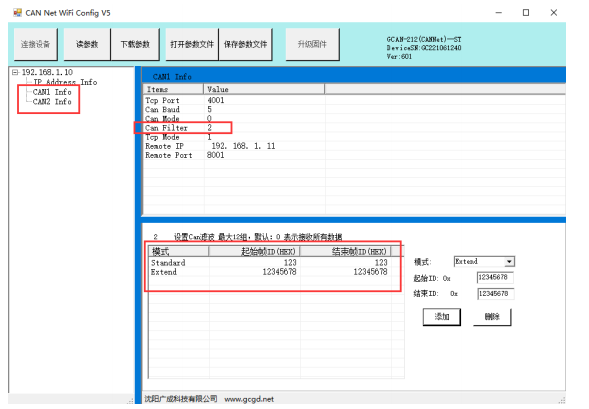The width and height of the screenshot is (589, 409).
Task: Click the 下载参数 download parameters button
Action: click(x=135, y=44)
